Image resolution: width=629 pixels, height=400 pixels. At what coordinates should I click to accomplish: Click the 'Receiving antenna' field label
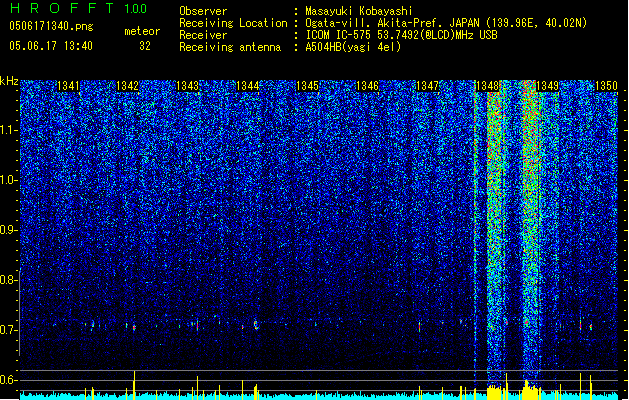tap(230, 47)
